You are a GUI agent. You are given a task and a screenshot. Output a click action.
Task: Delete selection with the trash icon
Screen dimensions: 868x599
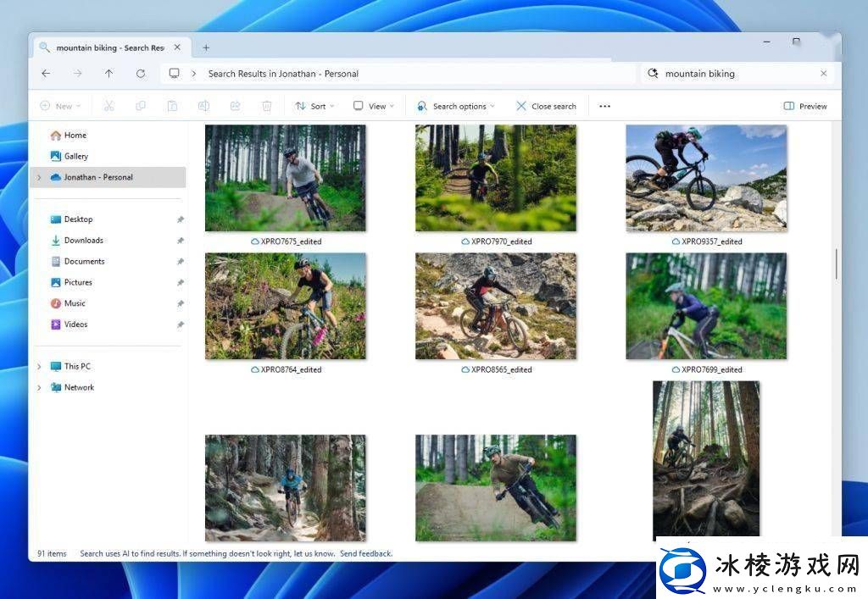(267, 106)
